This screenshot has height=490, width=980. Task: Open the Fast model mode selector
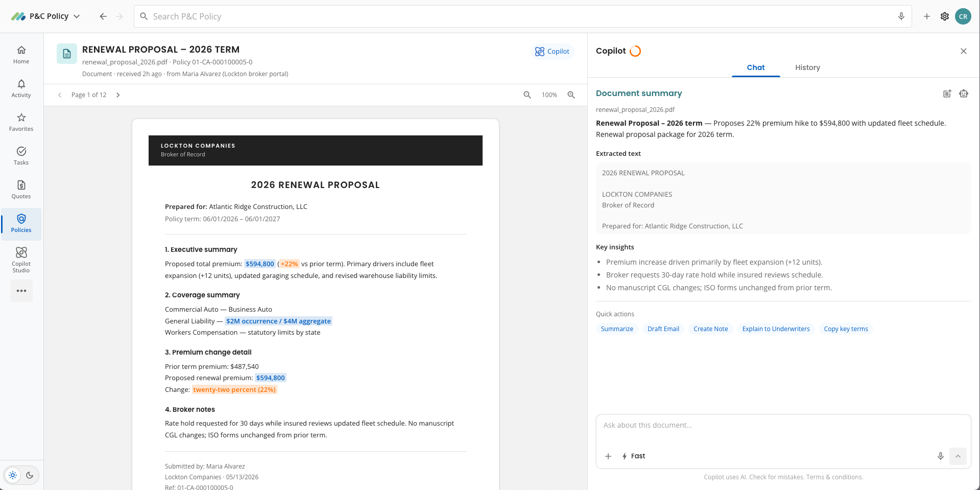coord(633,456)
